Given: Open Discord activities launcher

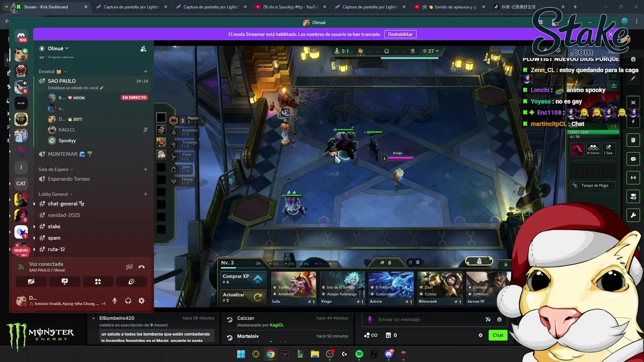Looking at the screenshot, I should point(98,282).
